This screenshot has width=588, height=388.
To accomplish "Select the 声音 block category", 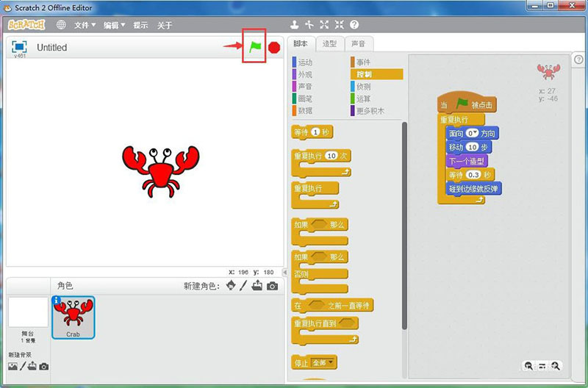I will click(302, 87).
